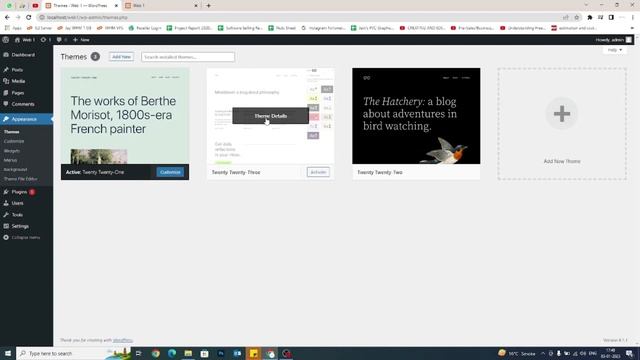
Task: Open the Reseller Login bookmark
Action: tap(144, 28)
